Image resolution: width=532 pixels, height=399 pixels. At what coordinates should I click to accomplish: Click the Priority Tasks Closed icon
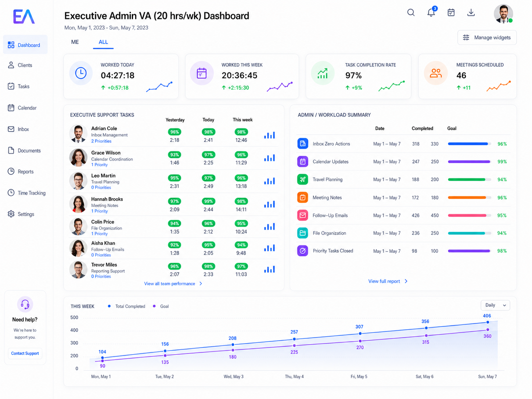point(303,251)
